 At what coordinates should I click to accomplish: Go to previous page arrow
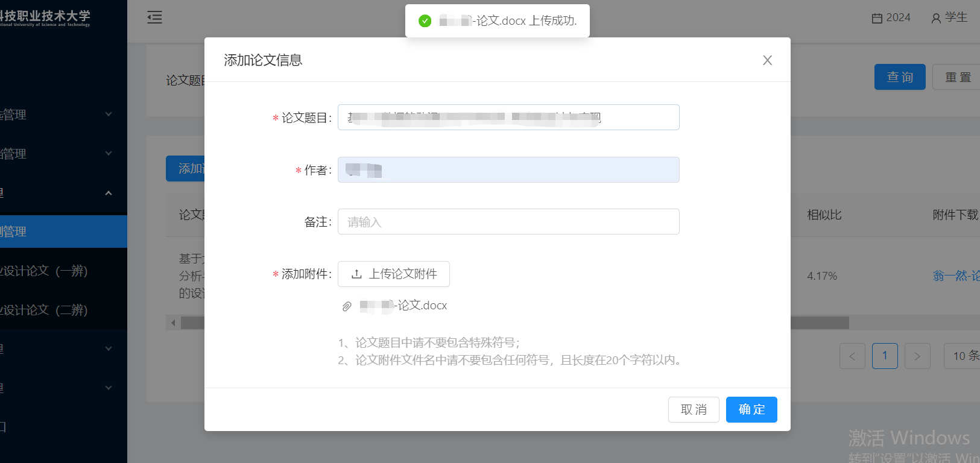coord(852,356)
